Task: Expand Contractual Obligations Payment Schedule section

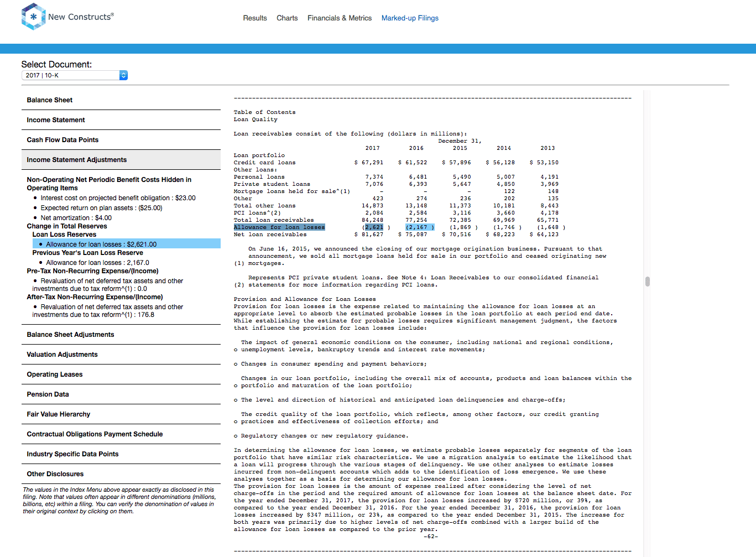Action: [121, 434]
